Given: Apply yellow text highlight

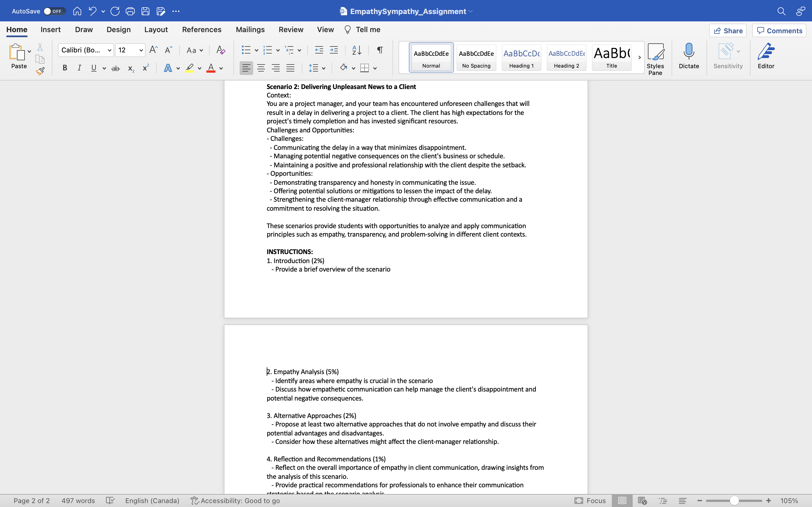Looking at the screenshot, I should [x=189, y=68].
